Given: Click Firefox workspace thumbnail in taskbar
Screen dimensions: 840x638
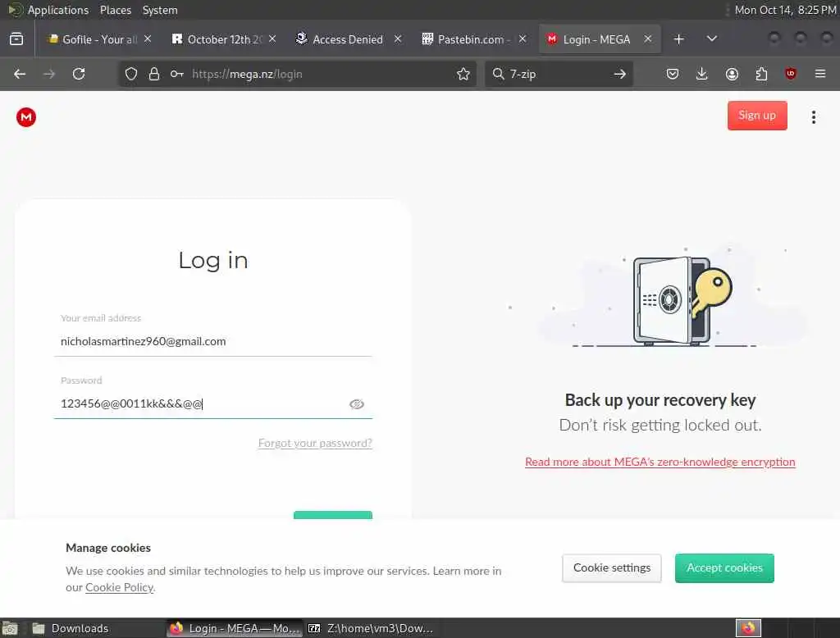Looking at the screenshot, I should (x=748, y=628).
